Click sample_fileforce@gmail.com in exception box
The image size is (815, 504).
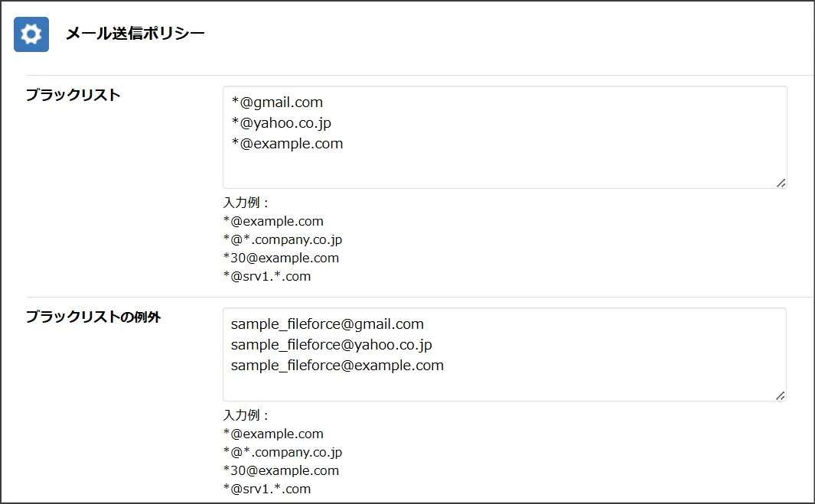(327, 324)
